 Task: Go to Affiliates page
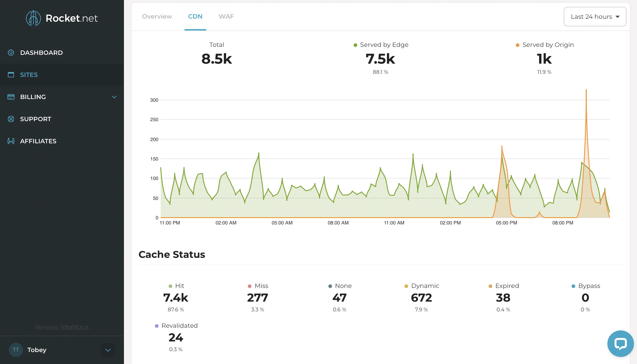(38, 141)
